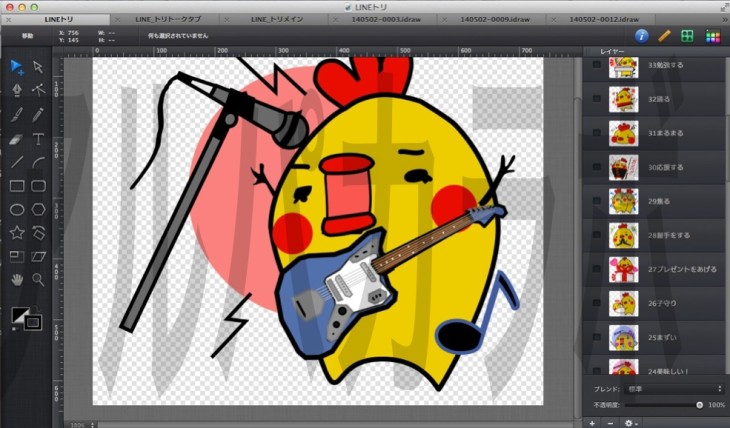Screen dimensions: 730x428
Task: Close the 140502-0012.idraw tab
Action: [x=553, y=20]
